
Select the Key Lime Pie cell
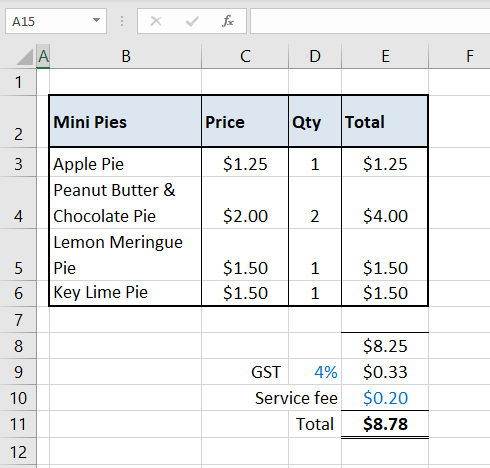(125, 293)
